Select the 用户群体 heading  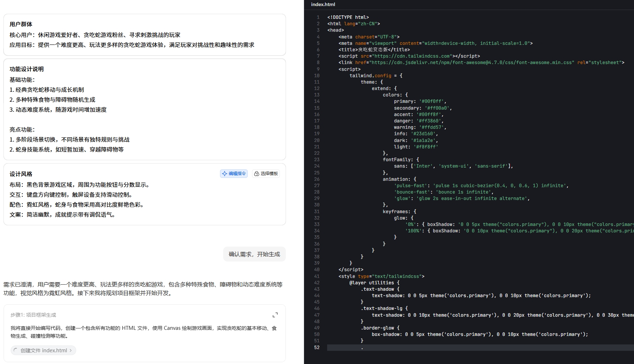coord(21,24)
